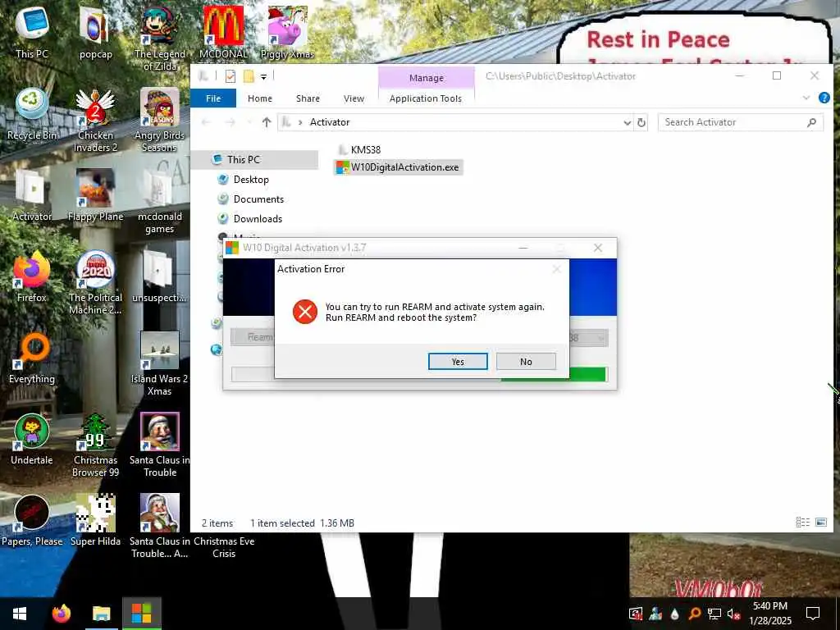The height and width of the screenshot is (630, 840).
Task: Open the popcap desktop shortcut
Action: coord(95,32)
